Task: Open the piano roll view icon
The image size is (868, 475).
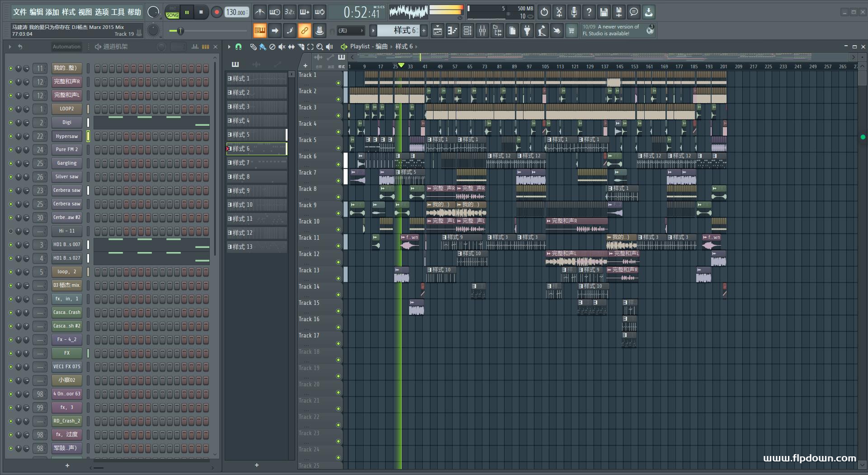Action: click(x=453, y=30)
